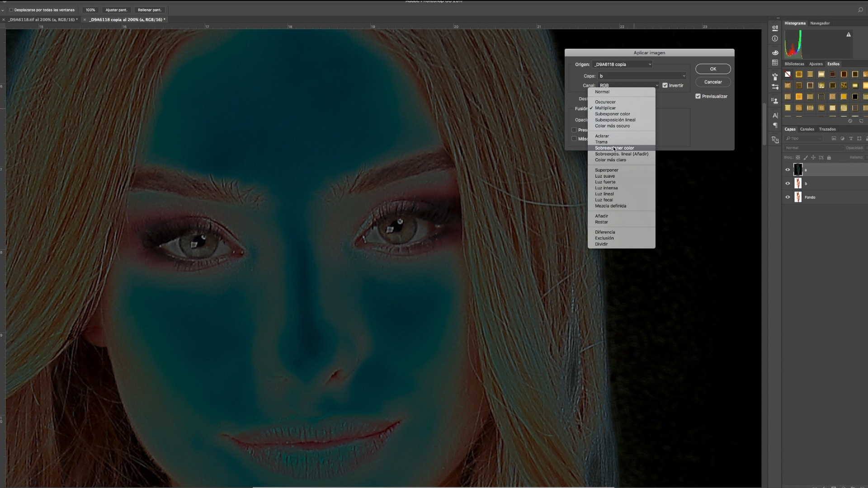868x488 pixels.
Task: Switch to the Navegador tab
Action: point(820,23)
